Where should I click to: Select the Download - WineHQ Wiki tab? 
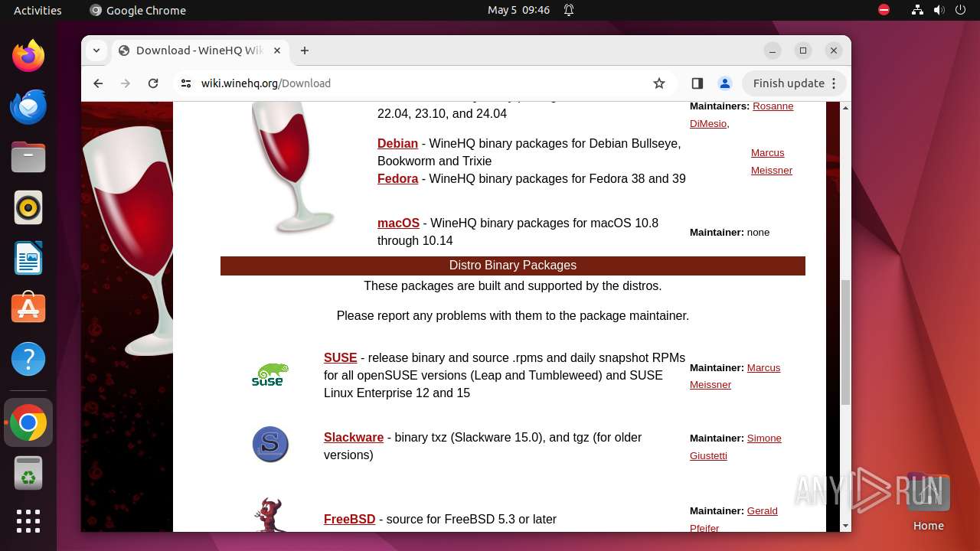[200, 51]
